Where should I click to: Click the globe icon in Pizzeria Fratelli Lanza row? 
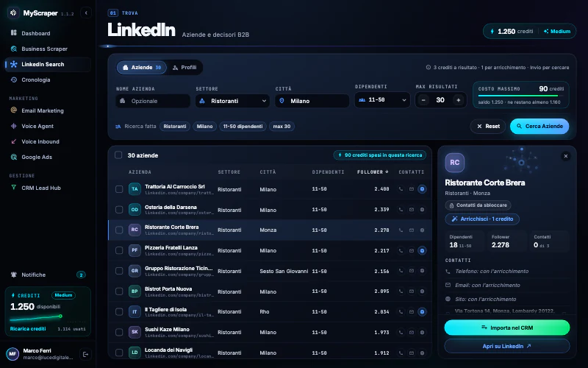[422, 250]
